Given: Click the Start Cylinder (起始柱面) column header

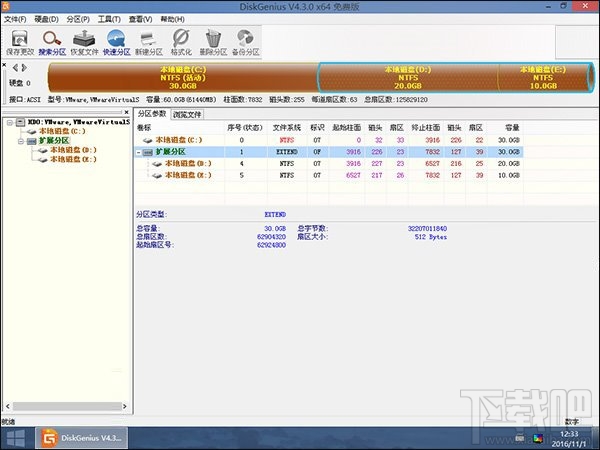Looking at the screenshot, I should pos(347,128).
